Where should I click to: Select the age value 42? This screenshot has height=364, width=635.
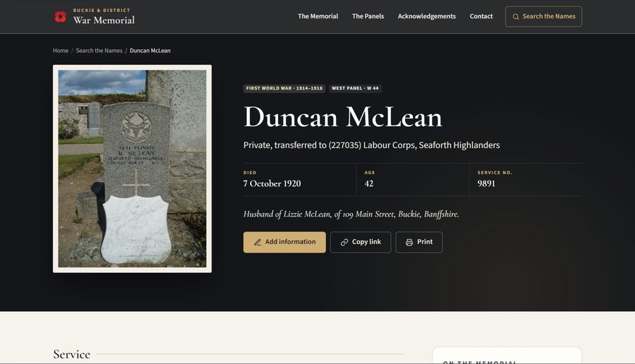pos(368,183)
